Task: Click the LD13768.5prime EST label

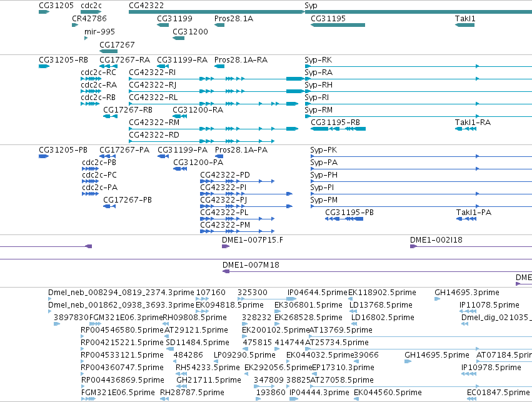Action: pyautogui.click(x=381, y=306)
